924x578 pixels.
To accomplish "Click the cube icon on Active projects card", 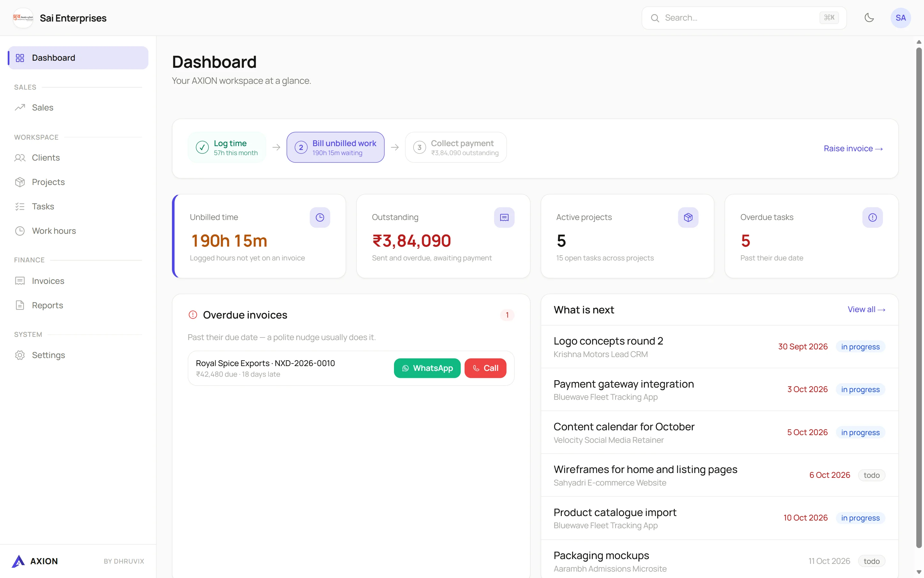I will pyautogui.click(x=688, y=217).
